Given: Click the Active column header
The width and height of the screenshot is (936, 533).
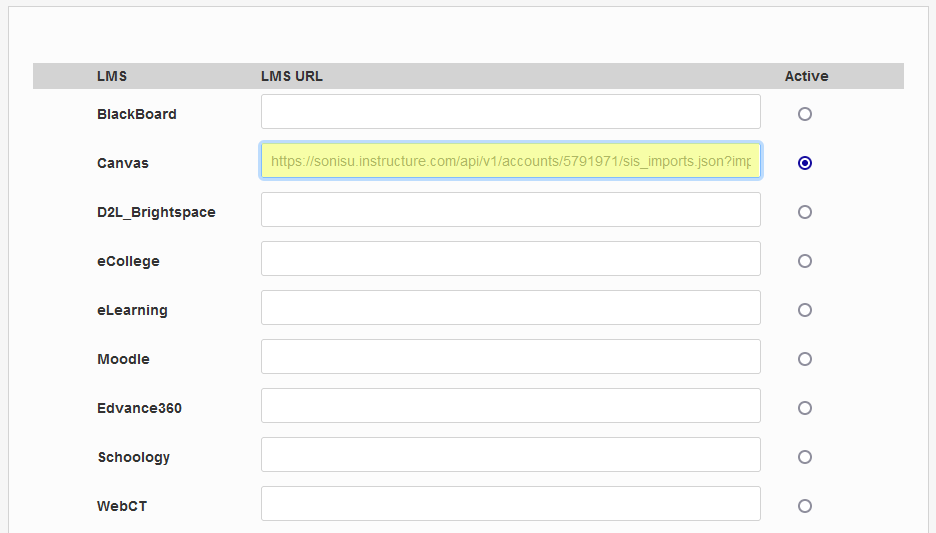Looking at the screenshot, I should click(x=806, y=76).
